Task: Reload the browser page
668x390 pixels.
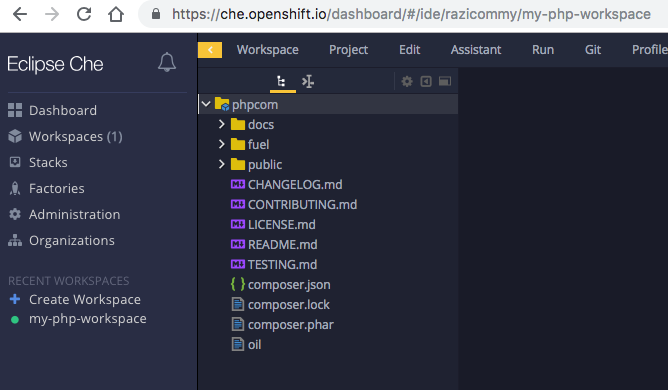Action: (x=84, y=14)
